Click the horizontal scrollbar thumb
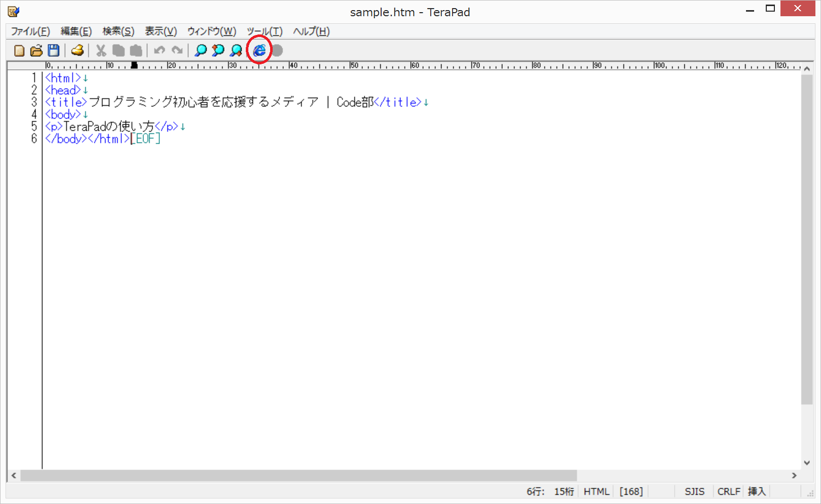Viewport: 821px width, 504px height. click(x=298, y=476)
